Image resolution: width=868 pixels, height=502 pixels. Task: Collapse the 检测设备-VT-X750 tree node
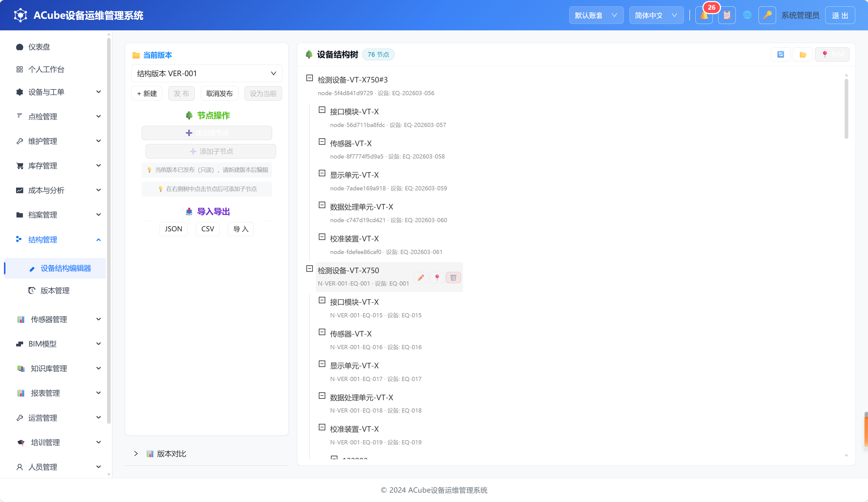point(310,269)
